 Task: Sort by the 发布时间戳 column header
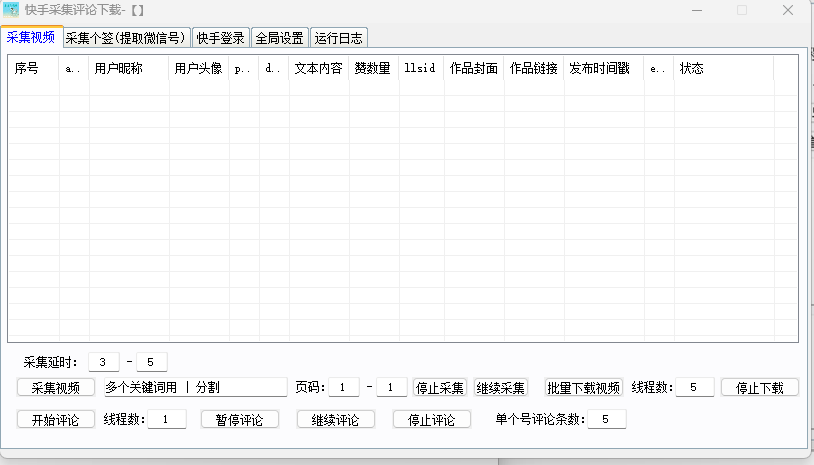pos(598,69)
